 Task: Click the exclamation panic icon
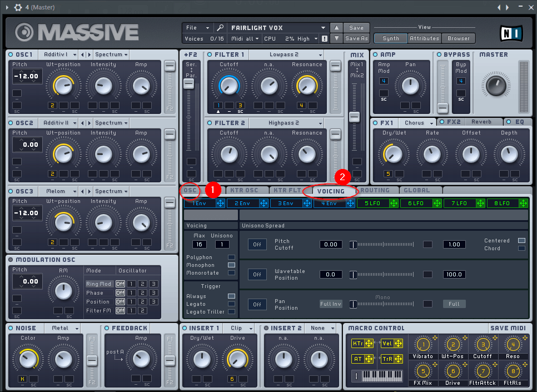coord(324,39)
